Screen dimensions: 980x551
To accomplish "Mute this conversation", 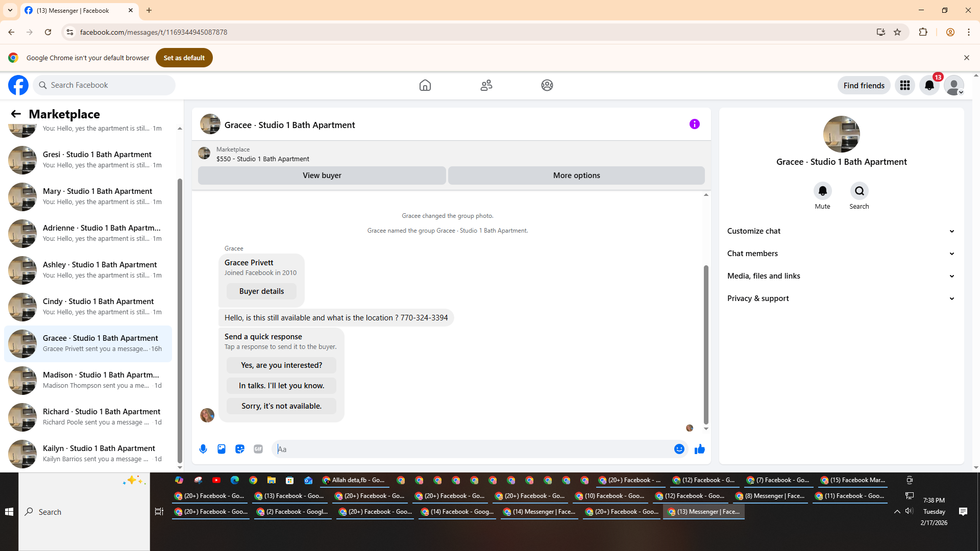I will (x=822, y=191).
